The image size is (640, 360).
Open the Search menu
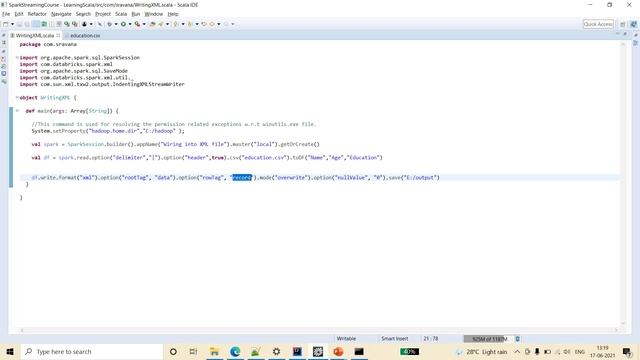[83, 14]
